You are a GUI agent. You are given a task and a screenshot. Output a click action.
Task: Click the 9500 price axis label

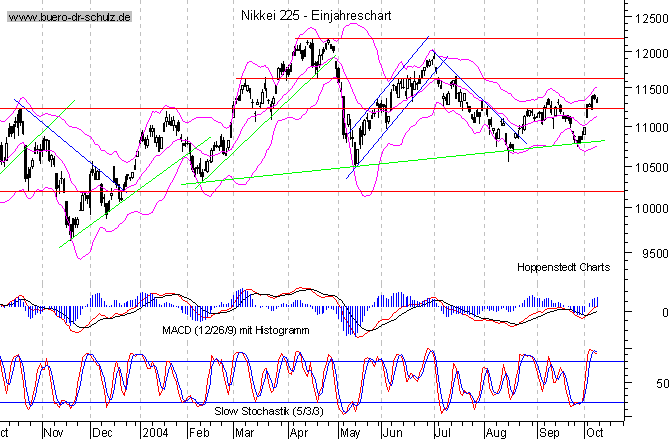pos(647,253)
